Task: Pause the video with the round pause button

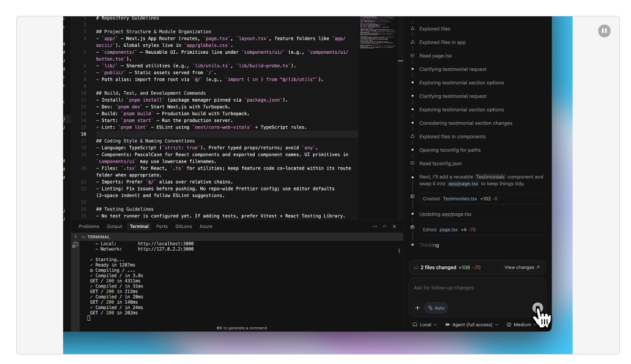Action: point(604,31)
